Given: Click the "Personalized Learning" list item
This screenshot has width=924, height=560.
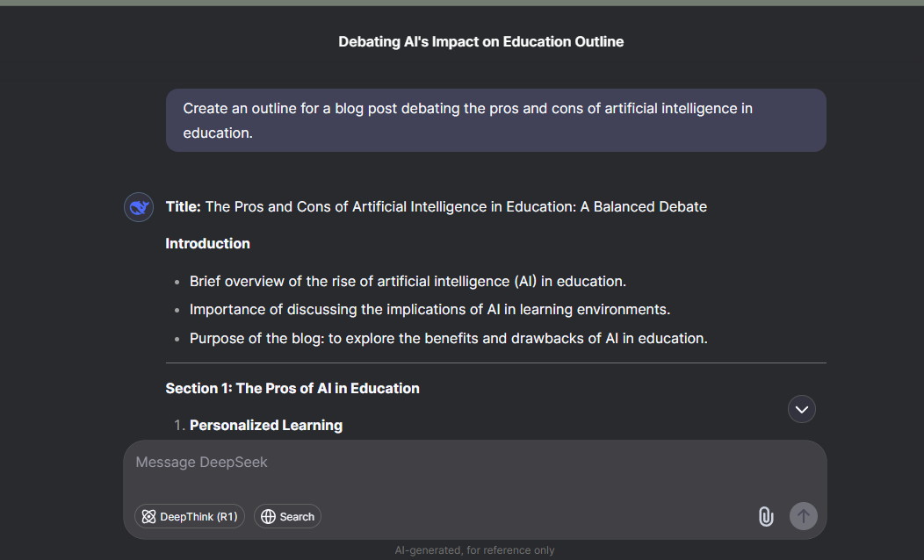Looking at the screenshot, I should click(266, 426).
